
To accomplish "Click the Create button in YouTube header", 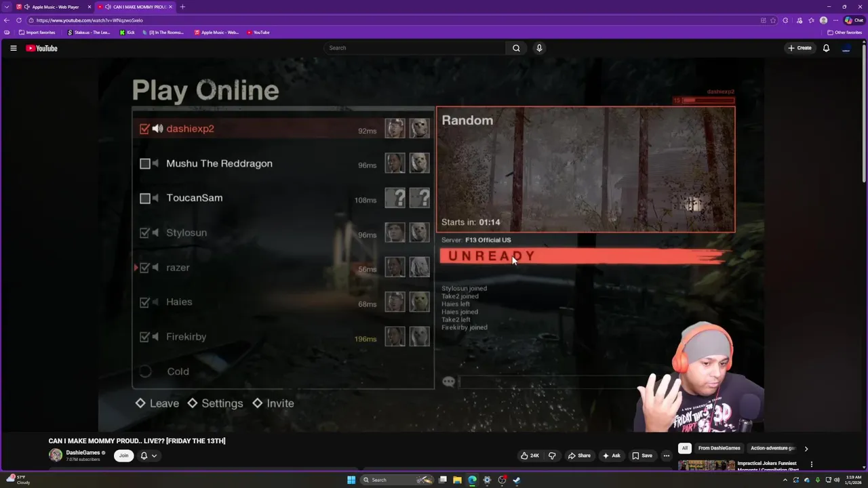I will pos(800,48).
